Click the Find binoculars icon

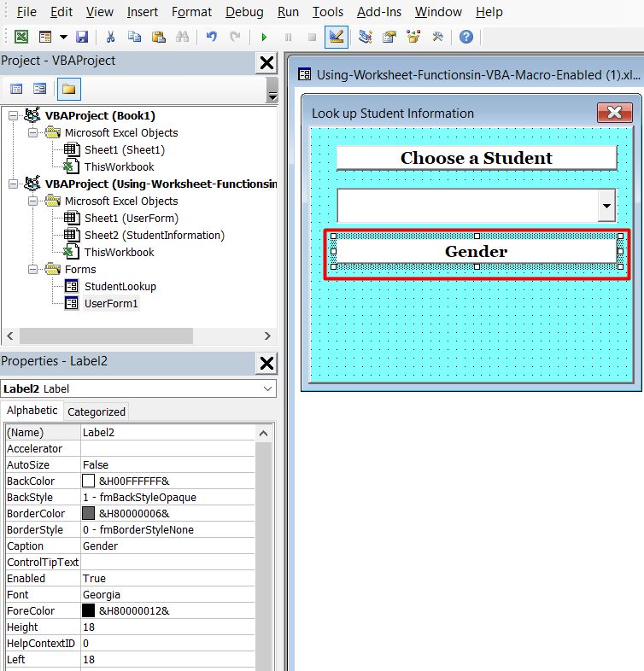pyautogui.click(x=183, y=38)
